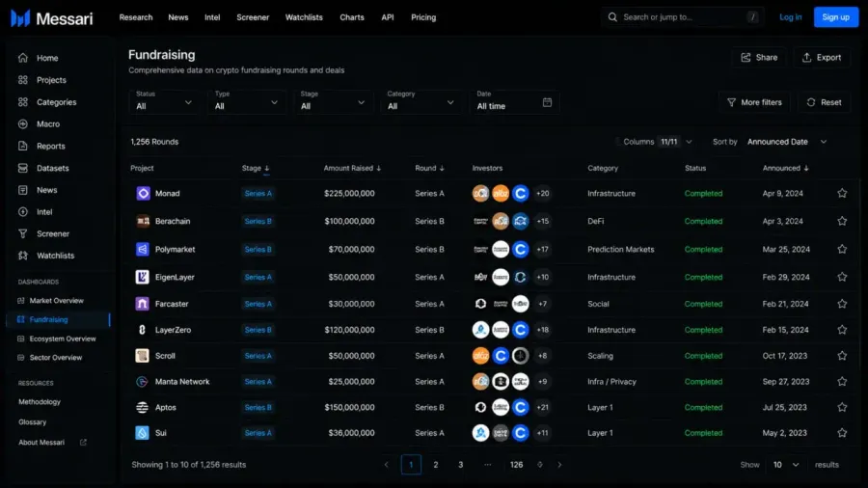Viewport: 868px width, 488px height.
Task: Open Macro in the sidebar
Action: (40, 124)
